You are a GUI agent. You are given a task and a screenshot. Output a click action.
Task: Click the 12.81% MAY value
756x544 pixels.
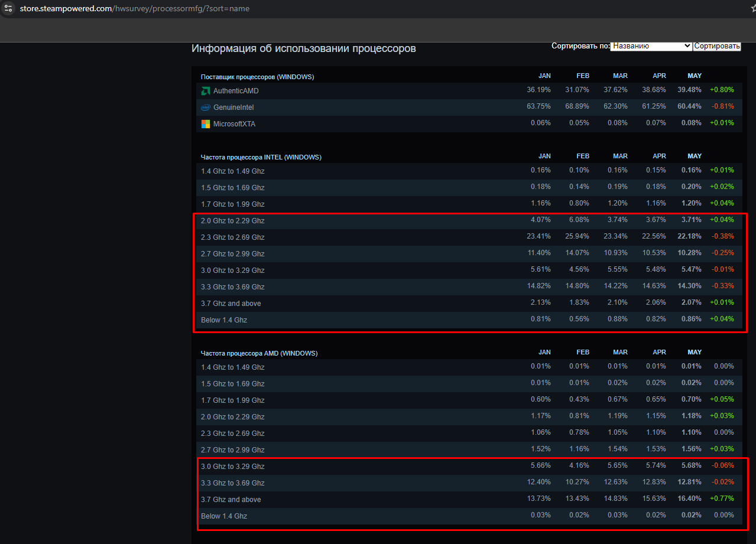point(689,482)
